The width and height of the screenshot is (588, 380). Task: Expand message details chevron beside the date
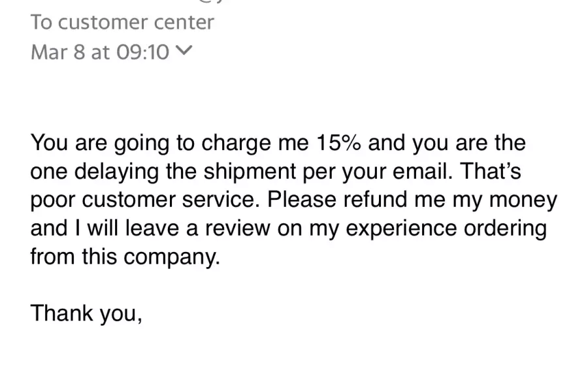tap(184, 51)
